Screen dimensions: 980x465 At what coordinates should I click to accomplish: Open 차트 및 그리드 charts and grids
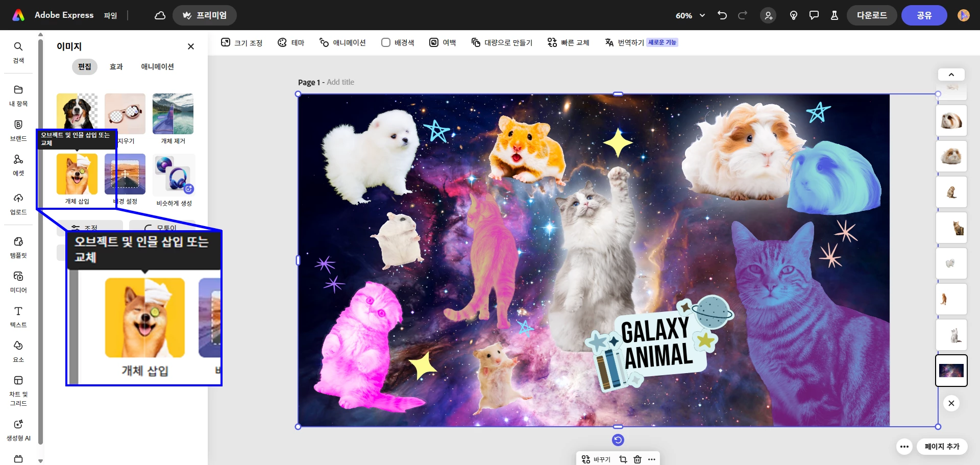(x=18, y=390)
